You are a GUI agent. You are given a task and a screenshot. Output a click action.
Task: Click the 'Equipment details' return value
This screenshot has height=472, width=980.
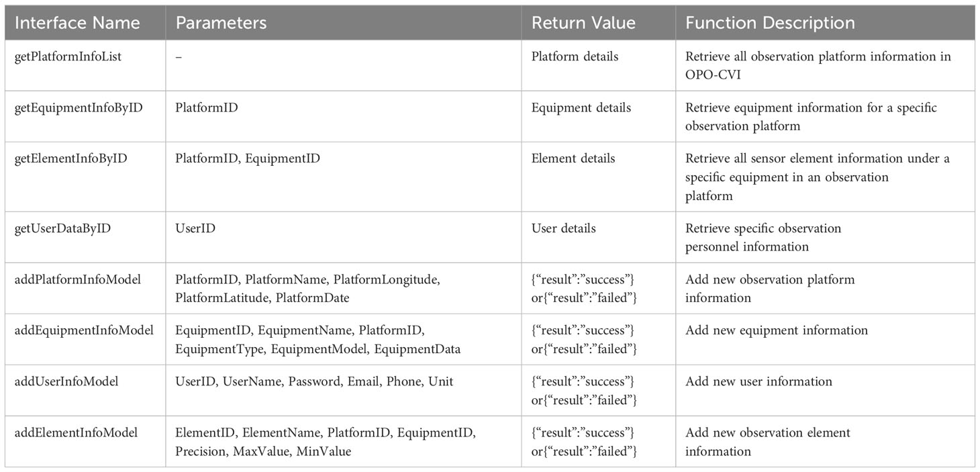581,107
